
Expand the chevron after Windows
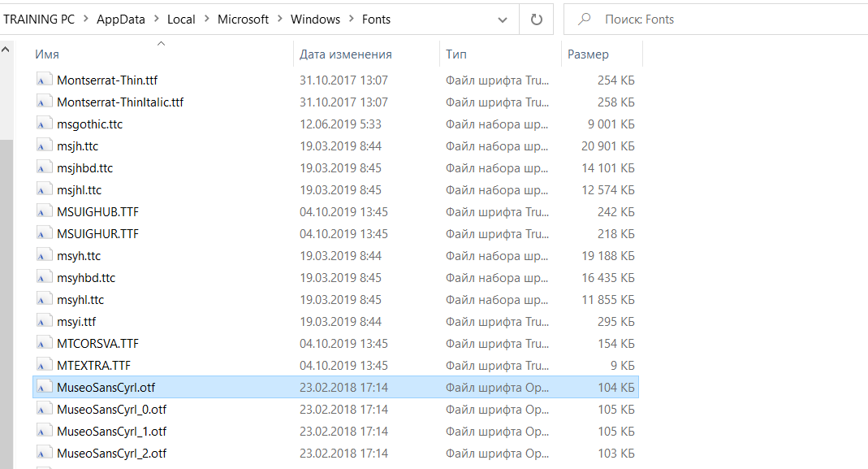(351, 19)
